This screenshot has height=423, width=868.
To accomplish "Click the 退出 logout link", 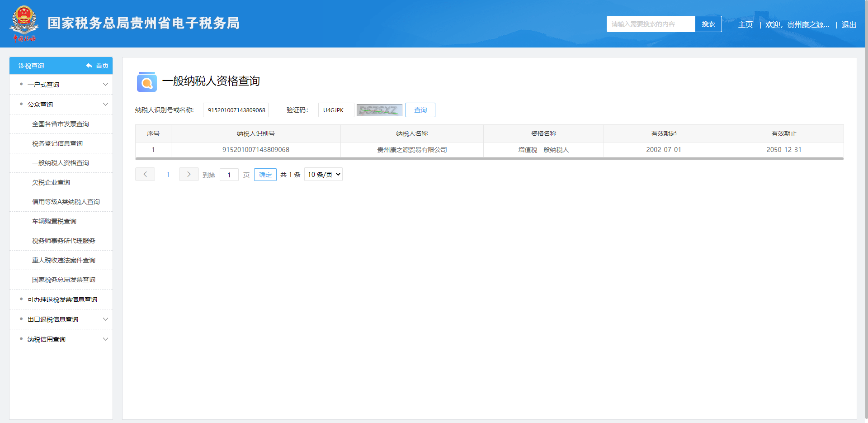I will point(849,24).
